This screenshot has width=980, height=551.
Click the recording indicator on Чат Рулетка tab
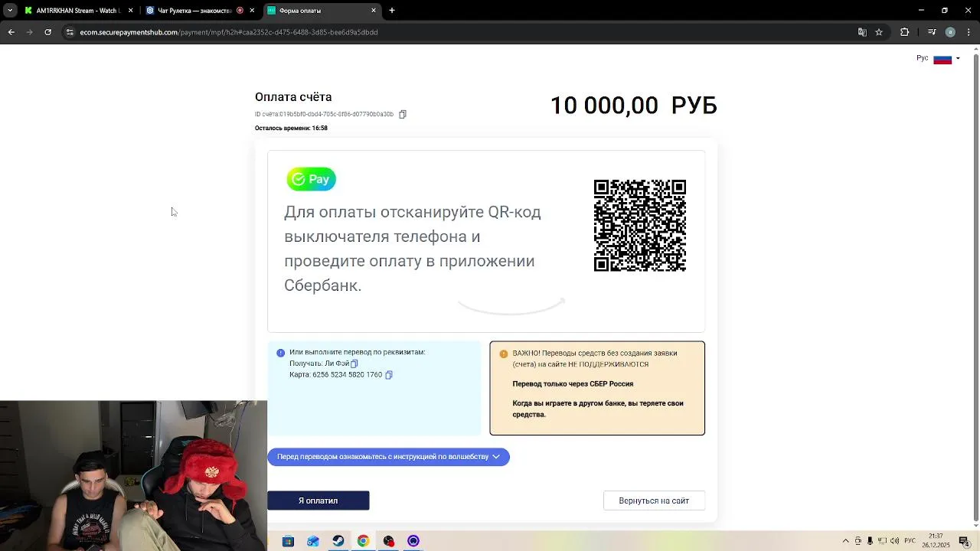240,11
